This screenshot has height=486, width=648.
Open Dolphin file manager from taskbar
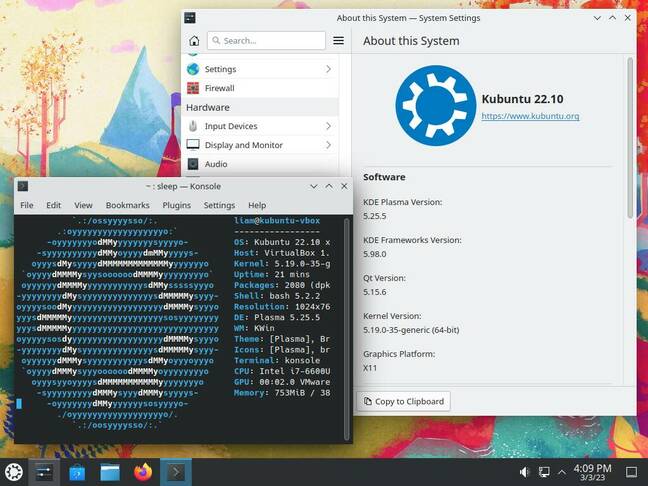click(110, 472)
